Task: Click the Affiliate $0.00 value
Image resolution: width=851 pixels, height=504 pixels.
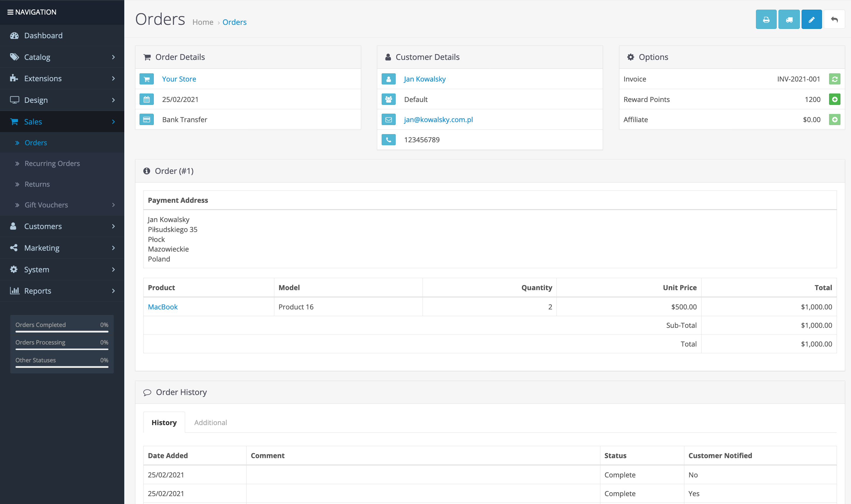Action: (812, 119)
